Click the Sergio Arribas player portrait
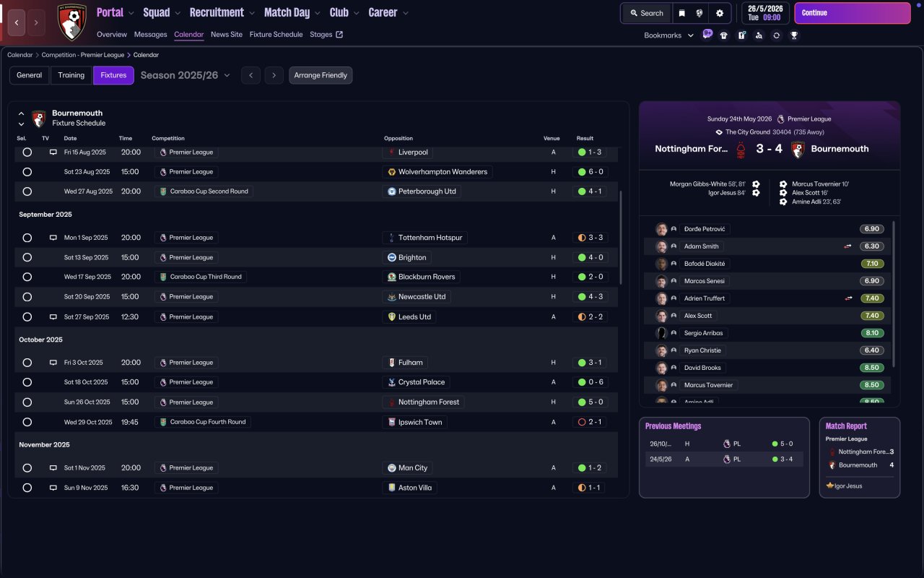This screenshot has height=578, width=924. pyautogui.click(x=661, y=333)
